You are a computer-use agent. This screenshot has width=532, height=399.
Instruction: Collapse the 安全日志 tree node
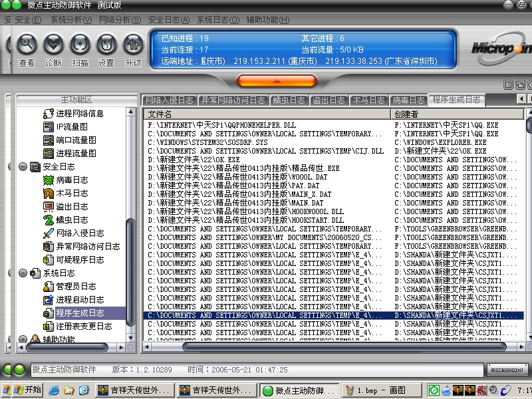pos(23,167)
